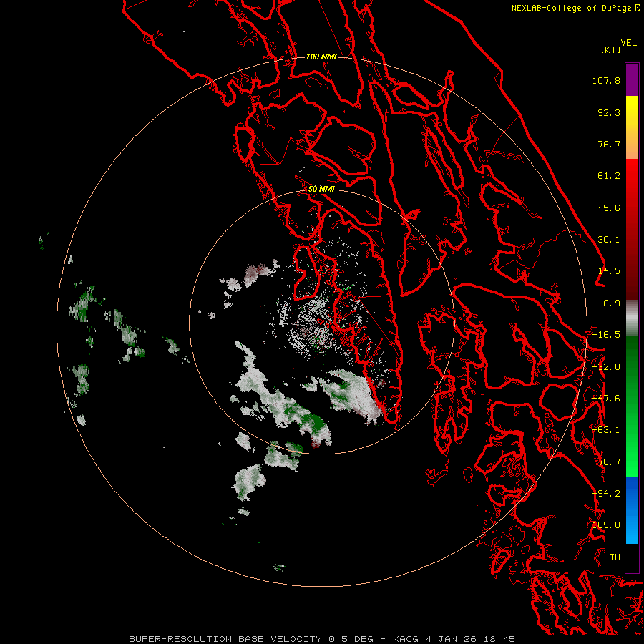Click the [KT] units label
The height and width of the screenshot is (644, 644).
click(610, 49)
